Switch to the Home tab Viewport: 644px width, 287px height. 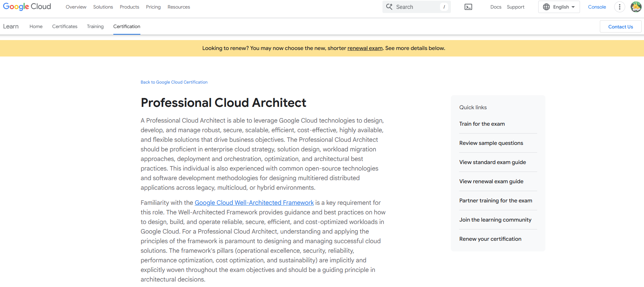point(36,26)
